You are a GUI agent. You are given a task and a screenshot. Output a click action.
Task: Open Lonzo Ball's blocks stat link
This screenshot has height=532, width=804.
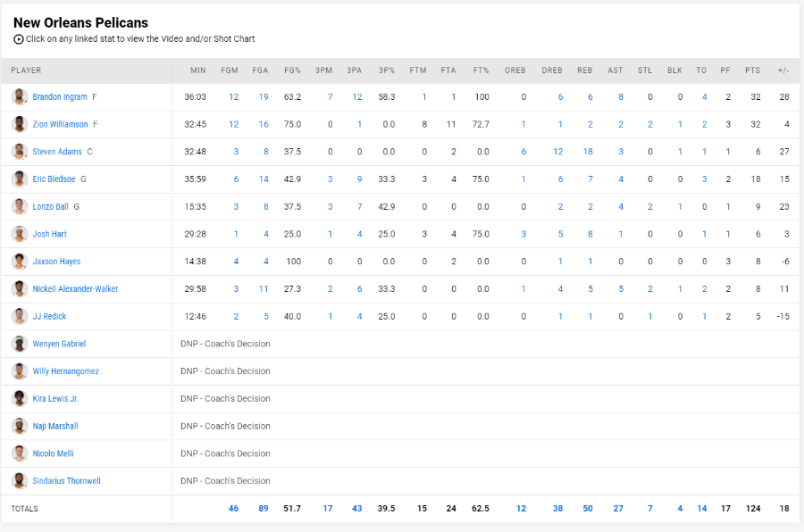click(x=680, y=206)
